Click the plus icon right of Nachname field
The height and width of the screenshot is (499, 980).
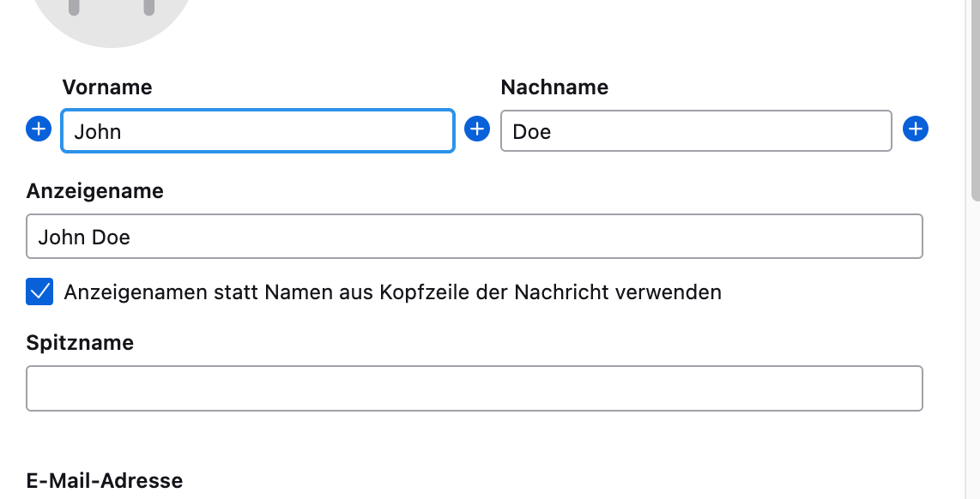916,129
